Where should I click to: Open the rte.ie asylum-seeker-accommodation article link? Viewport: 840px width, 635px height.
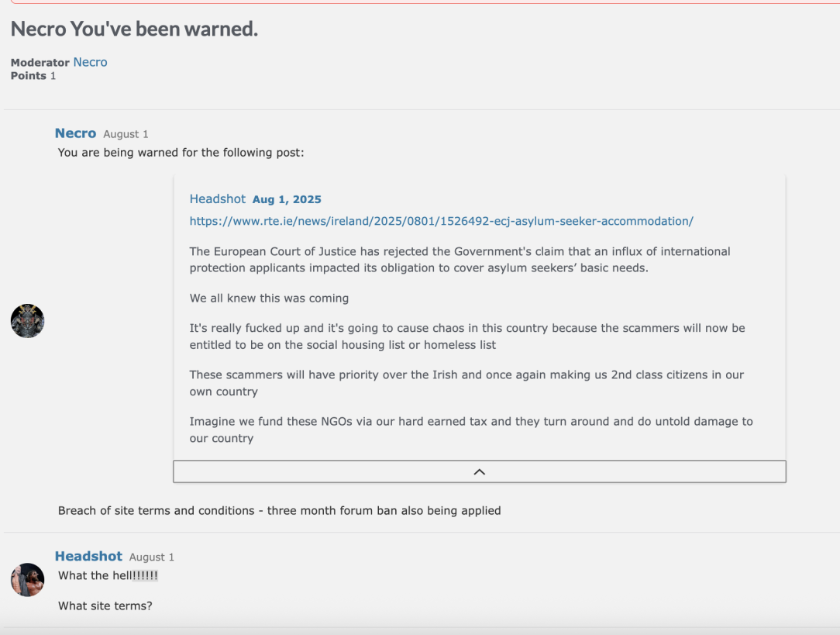tap(442, 221)
